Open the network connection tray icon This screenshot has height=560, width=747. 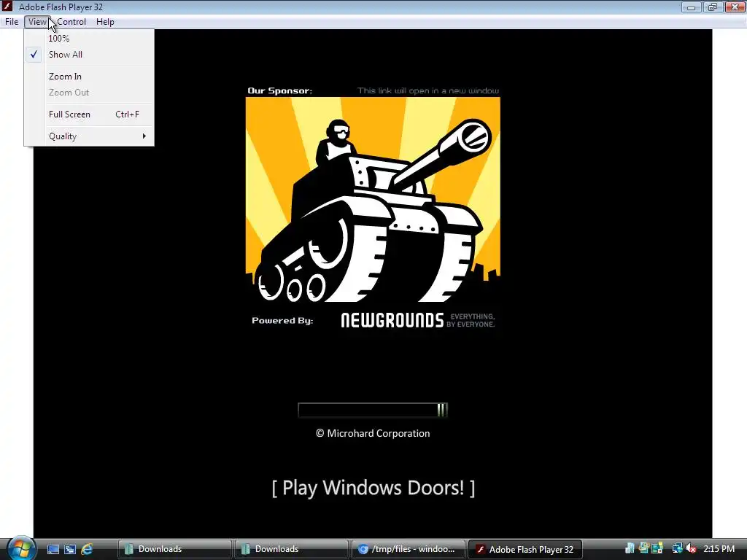point(678,549)
